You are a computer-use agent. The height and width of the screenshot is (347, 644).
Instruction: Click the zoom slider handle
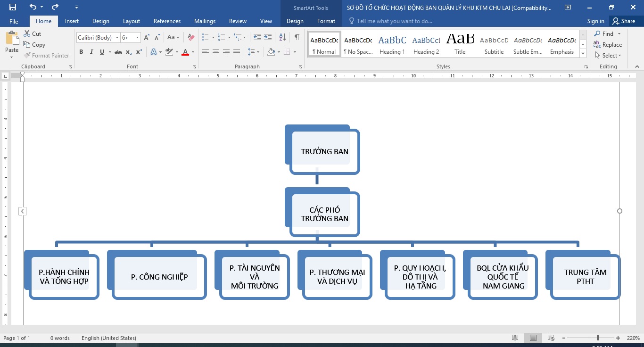click(598, 338)
